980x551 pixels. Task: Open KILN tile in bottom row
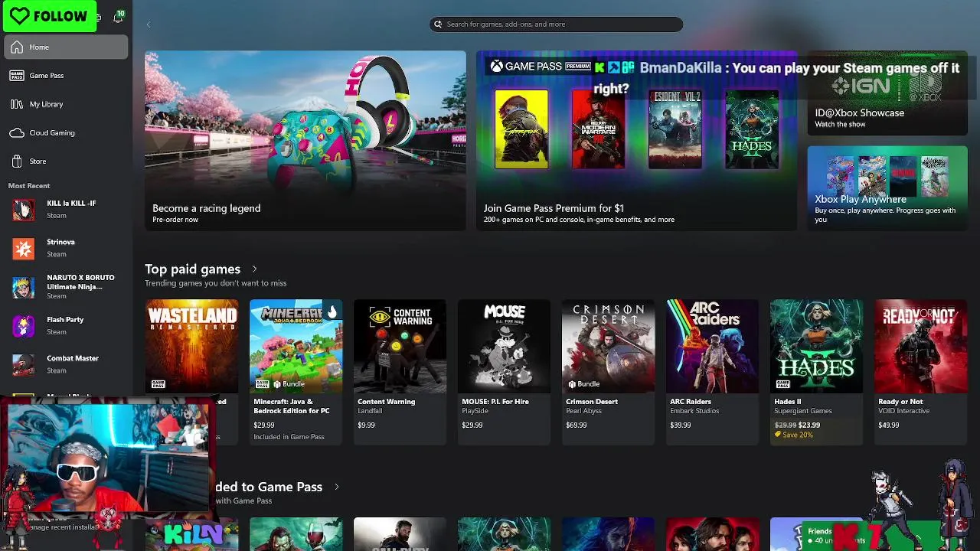coord(192,534)
